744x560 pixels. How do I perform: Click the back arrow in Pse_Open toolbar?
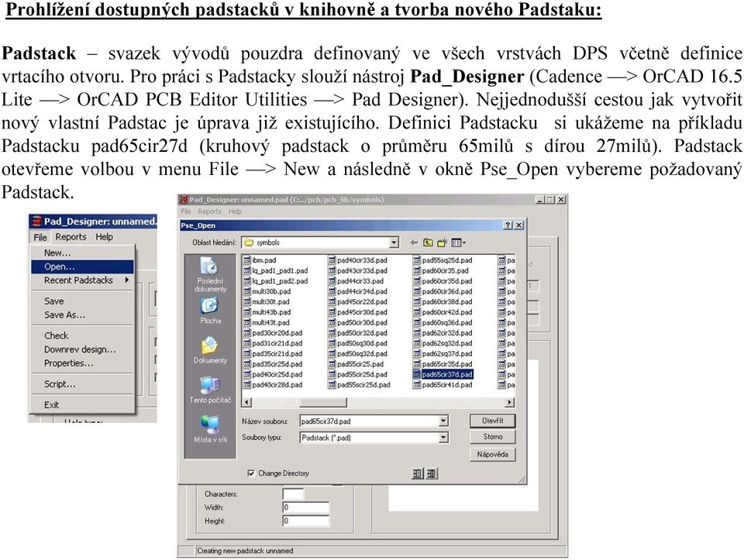click(414, 242)
